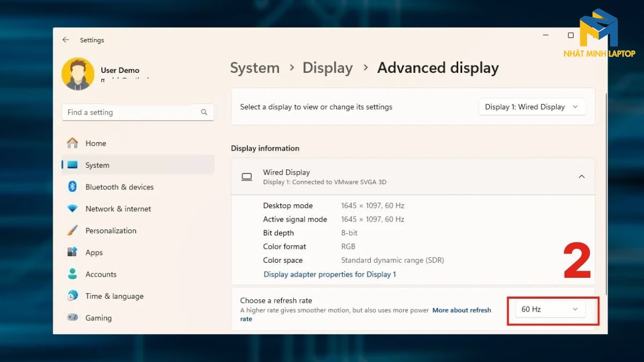Screen dimensions: 644x362
Task: Click the Accounts person icon
Action: (x=72, y=274)
